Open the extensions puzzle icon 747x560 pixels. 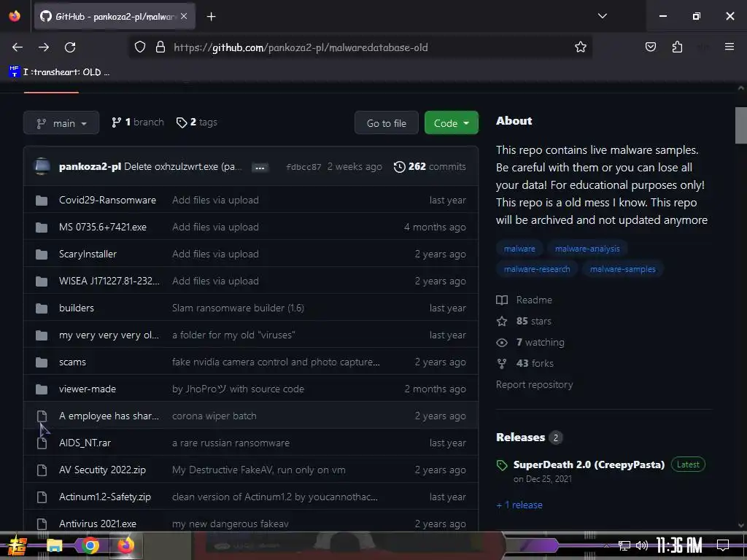[x=677, y=47]
